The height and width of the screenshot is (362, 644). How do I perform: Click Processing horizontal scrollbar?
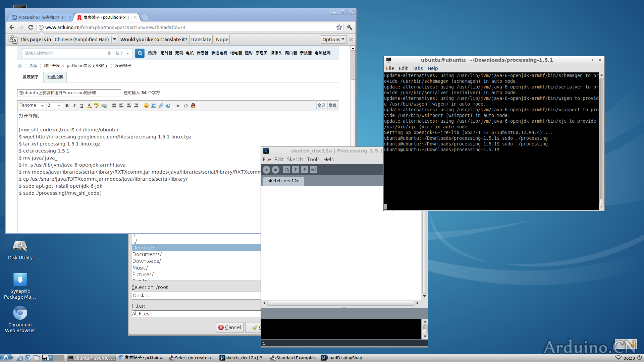(x=341, y=303)
